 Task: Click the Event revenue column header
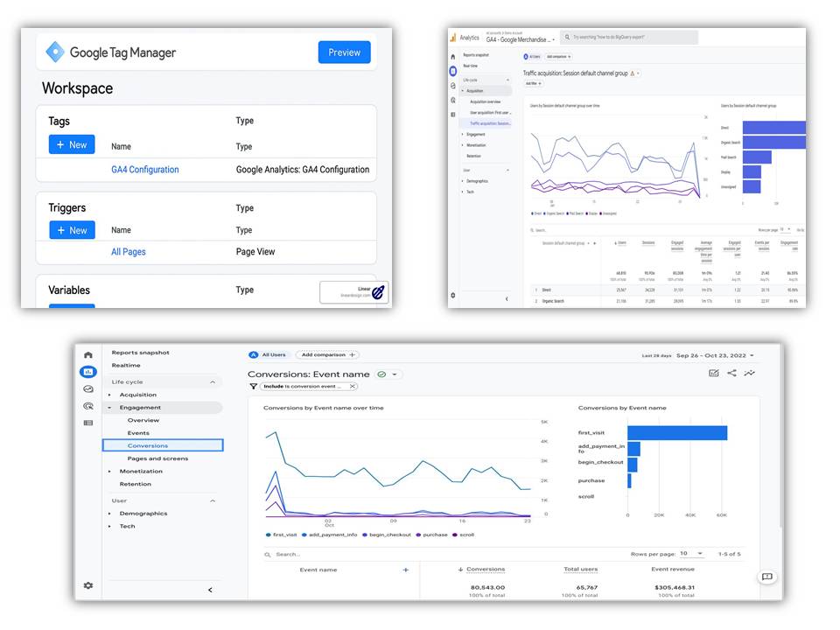(673, 570)
